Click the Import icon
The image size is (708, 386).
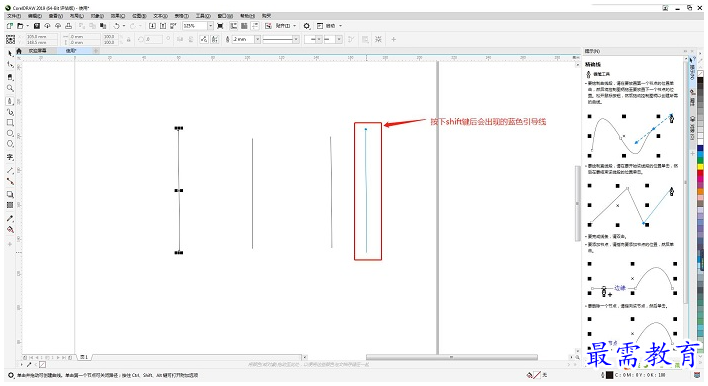tap(152, 26)
